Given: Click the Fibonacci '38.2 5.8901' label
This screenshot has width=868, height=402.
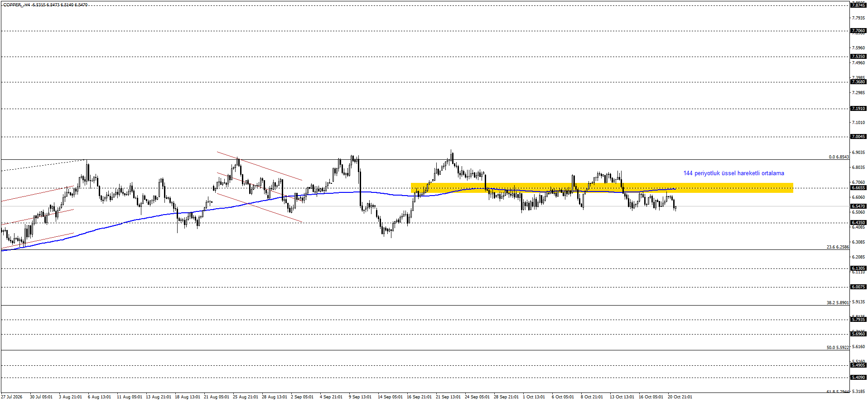Looking at the screenshot, I should click(x=838, y=303).
